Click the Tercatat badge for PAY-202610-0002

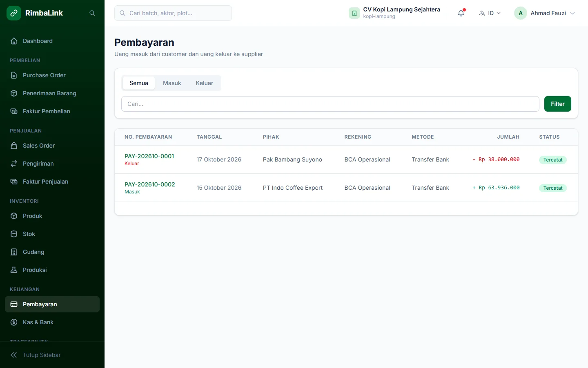point(553,188)
